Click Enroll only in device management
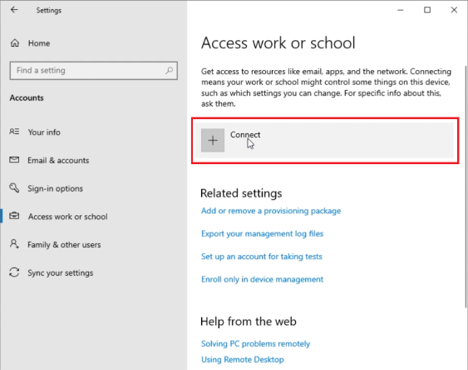Viewport: 468px width, 370px height. point(262,279)
